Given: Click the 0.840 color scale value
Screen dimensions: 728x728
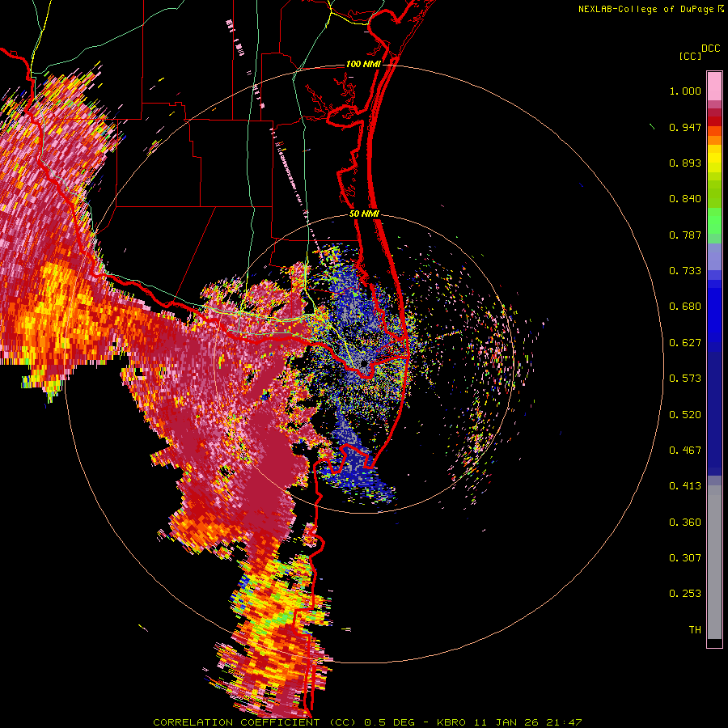Looking at the screenshot, I should point(685,199).
